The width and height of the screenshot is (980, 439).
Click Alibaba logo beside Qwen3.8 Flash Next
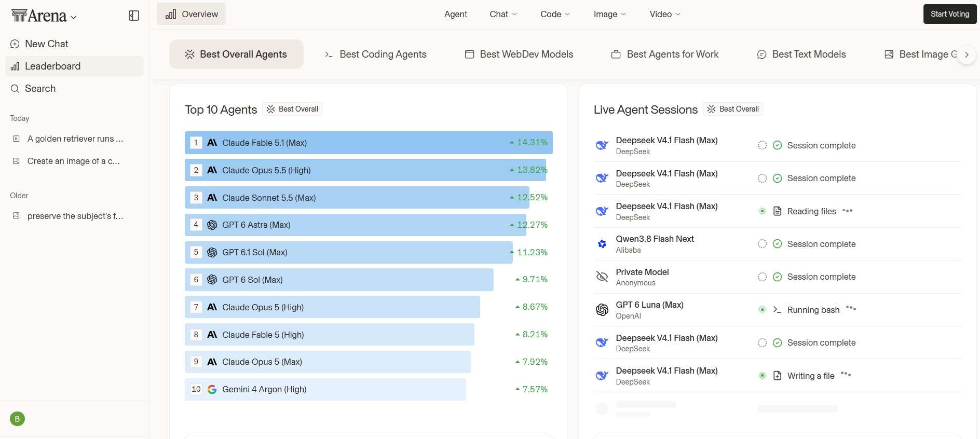tap(602, 244)
